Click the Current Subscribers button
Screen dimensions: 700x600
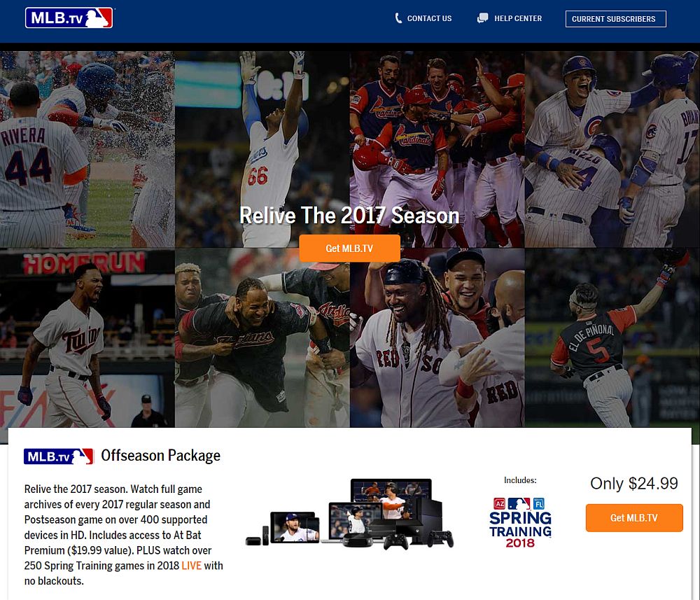[x=615, y=19]
